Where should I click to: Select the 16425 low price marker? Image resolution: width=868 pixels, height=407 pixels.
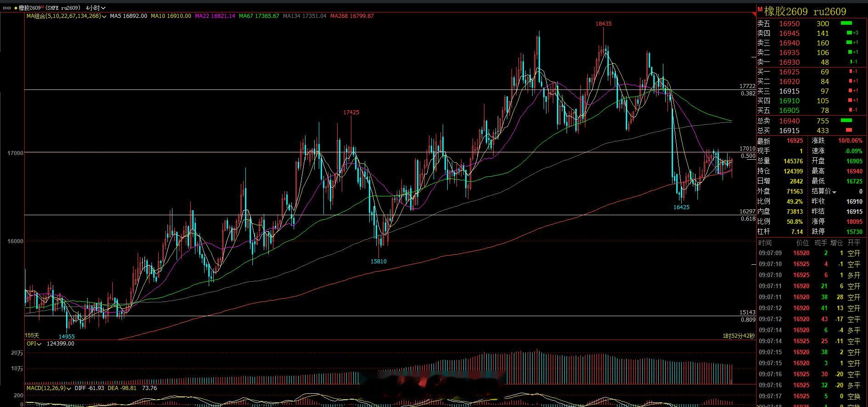681,207
